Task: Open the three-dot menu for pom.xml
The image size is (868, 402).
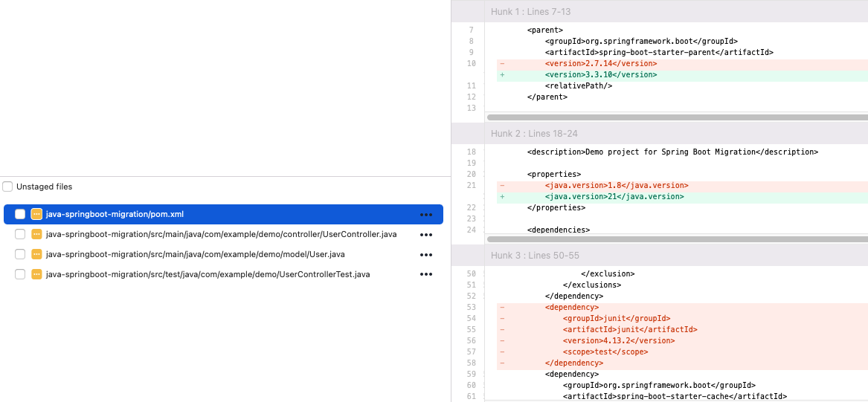Action: click(x=425, y=215)
